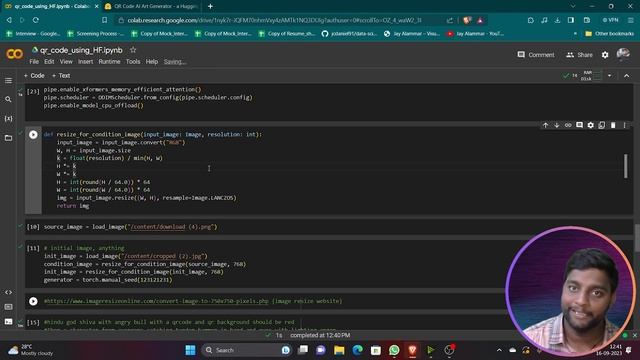Open the Edit menu

point(49,62)
